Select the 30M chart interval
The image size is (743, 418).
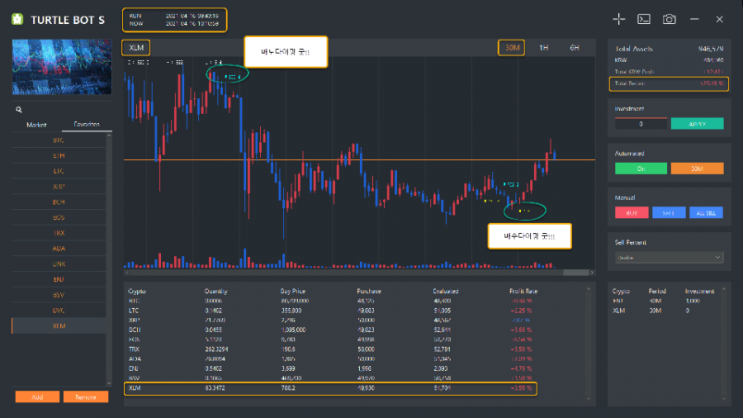click(511, 47)
